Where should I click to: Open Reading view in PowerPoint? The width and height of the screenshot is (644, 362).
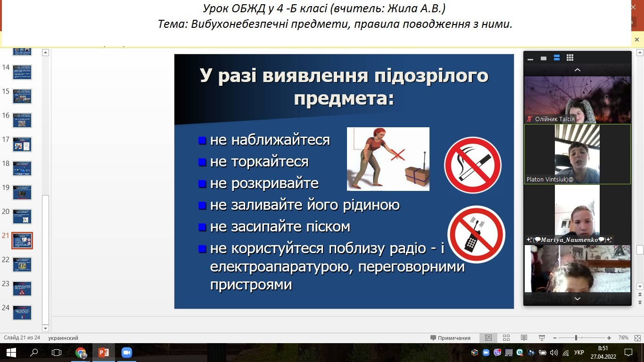pos(524,338)
